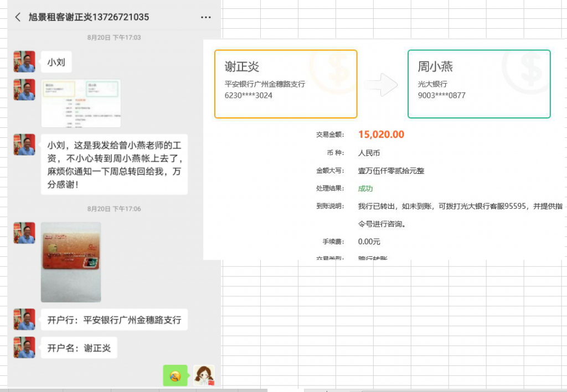This screenshot has height=392, width=567.
Task: Click payee bank "光大银行"
Action: pyautogui.click(x=432, y=84)
